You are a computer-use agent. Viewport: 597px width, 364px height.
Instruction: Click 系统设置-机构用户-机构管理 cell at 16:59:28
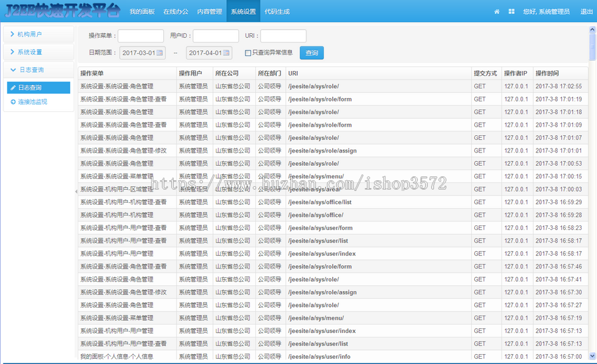(117, 215)
